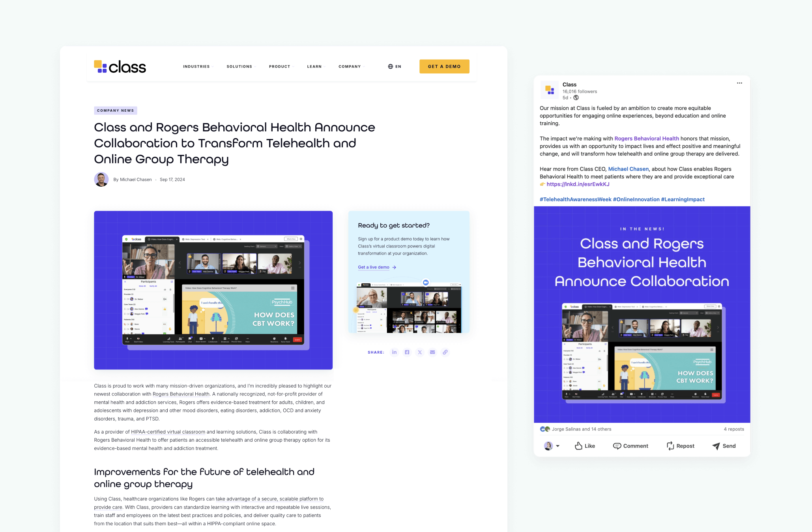
Task: Like the Class LinkedIn post
Action: pos(585,446)
